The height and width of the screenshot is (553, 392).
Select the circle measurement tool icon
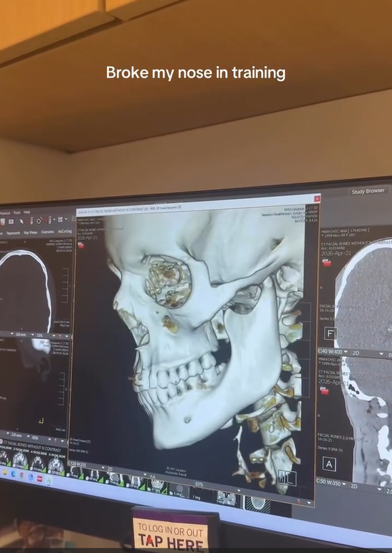tap(39, 220)
